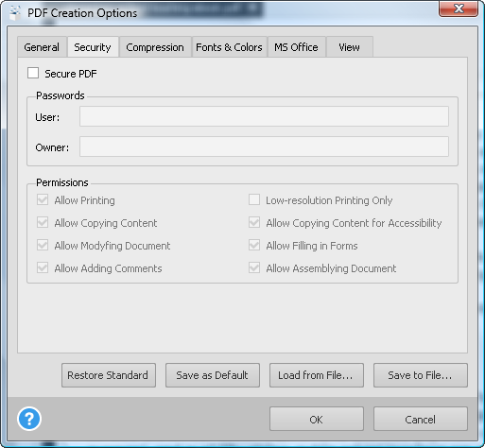Click the Save to File button
This screenshot has width=485, height=448.
(421, 375)
